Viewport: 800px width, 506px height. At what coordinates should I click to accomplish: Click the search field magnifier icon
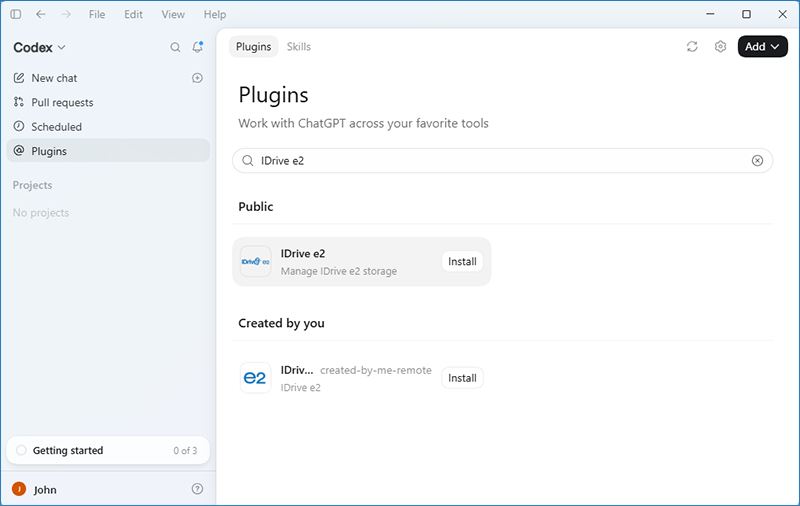[x=248, y=161]
